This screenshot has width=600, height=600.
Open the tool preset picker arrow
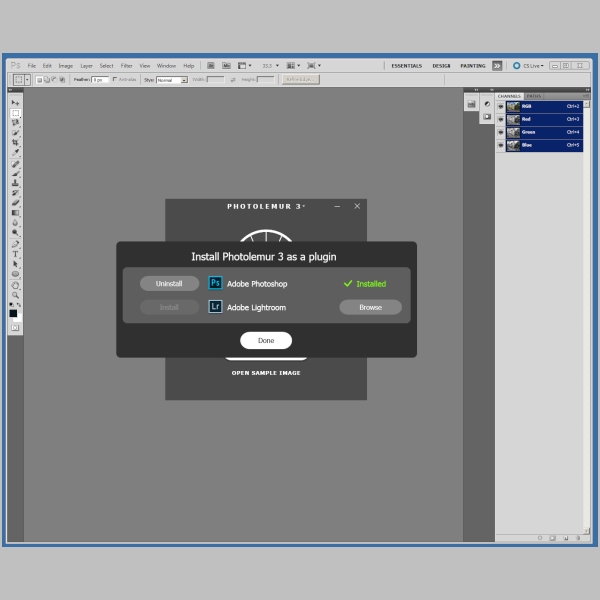click(x=27, y=80)
